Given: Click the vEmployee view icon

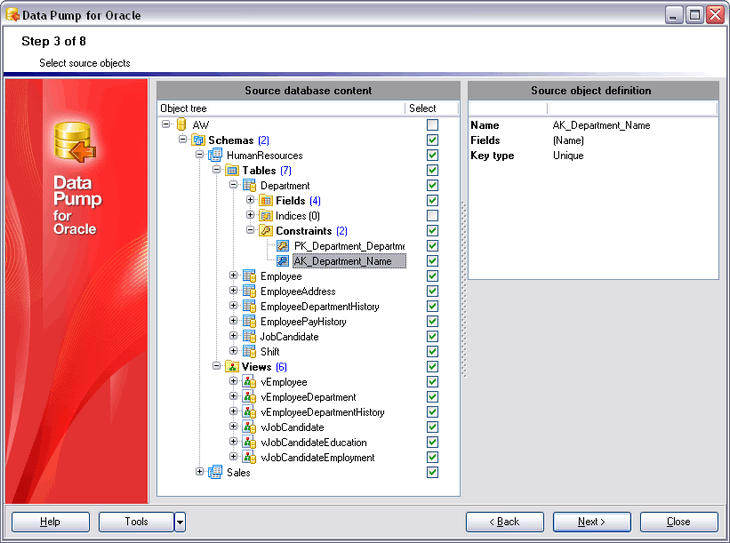Looking at the screenshot, I should (x=249, y=382).
